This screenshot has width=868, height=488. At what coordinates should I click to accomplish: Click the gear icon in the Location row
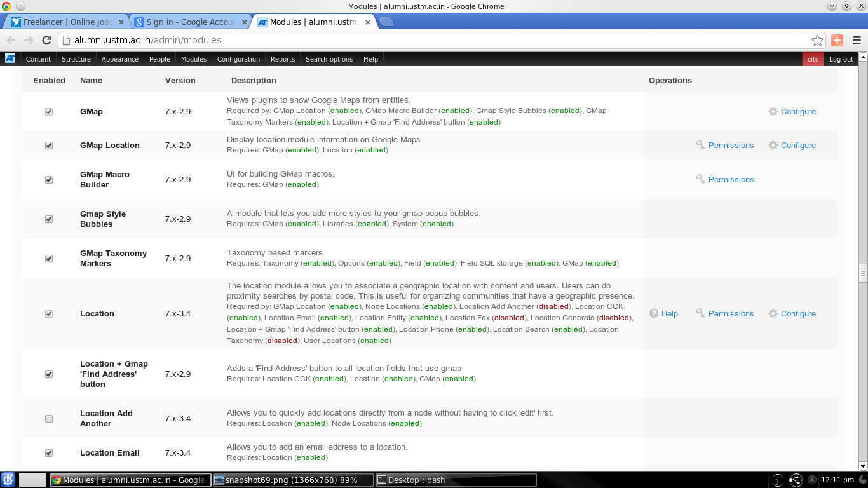(x=773, y=313)
